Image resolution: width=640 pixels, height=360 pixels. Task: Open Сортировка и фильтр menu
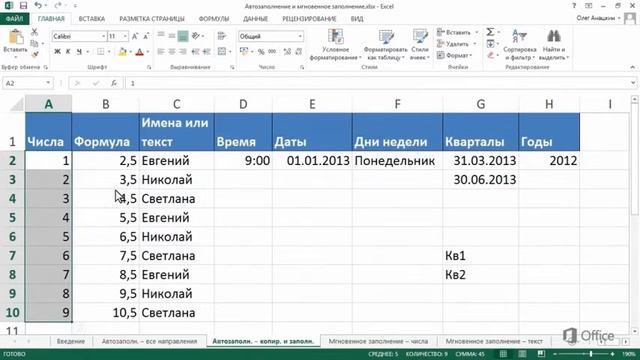click(520, 45)
